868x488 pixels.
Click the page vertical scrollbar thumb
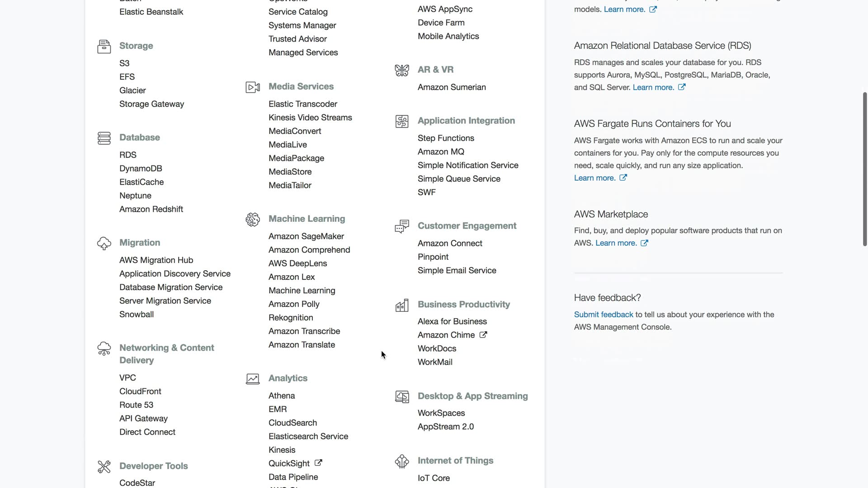tap(864, 169)
